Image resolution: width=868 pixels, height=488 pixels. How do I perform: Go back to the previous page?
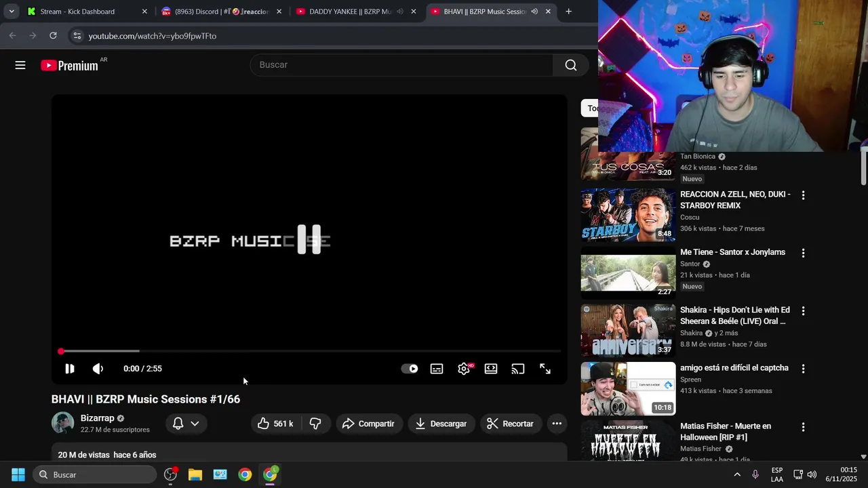click(x=12, y=36)
